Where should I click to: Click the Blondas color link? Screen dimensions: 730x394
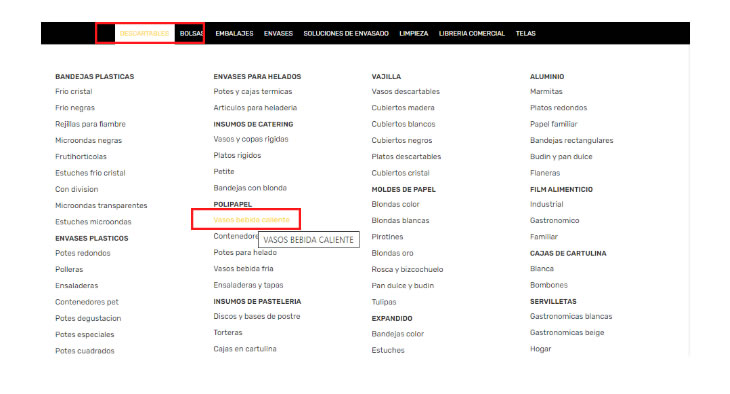[x=395, y=204]
